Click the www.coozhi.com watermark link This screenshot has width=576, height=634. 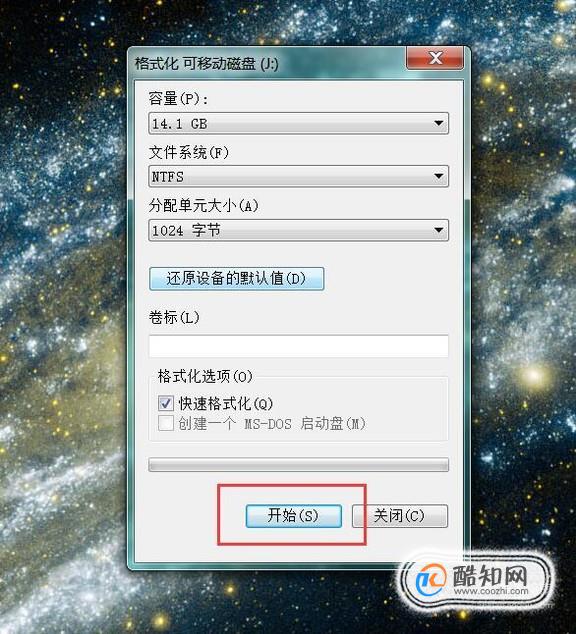(491, 591)
